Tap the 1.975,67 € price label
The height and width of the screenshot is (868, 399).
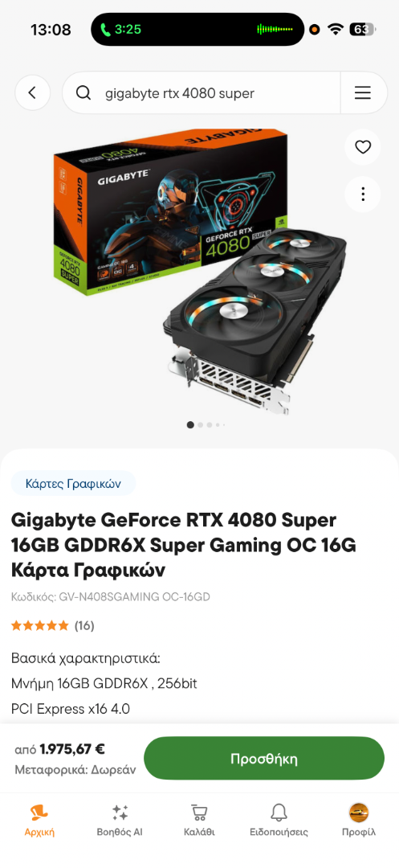[x=72, y=750]
